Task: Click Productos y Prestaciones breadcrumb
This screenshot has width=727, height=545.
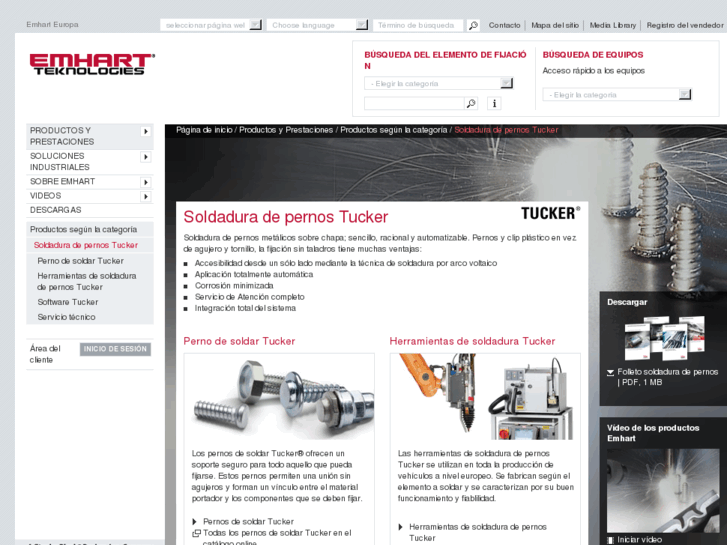Action: click(x=286, y=130)
